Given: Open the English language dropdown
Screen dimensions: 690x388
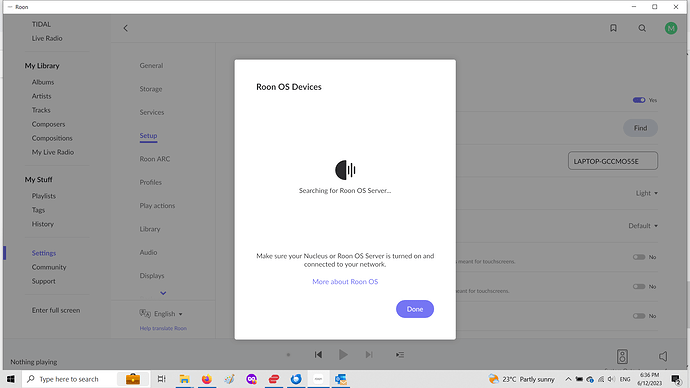Looking at the screenshot, I should point(168,314).
